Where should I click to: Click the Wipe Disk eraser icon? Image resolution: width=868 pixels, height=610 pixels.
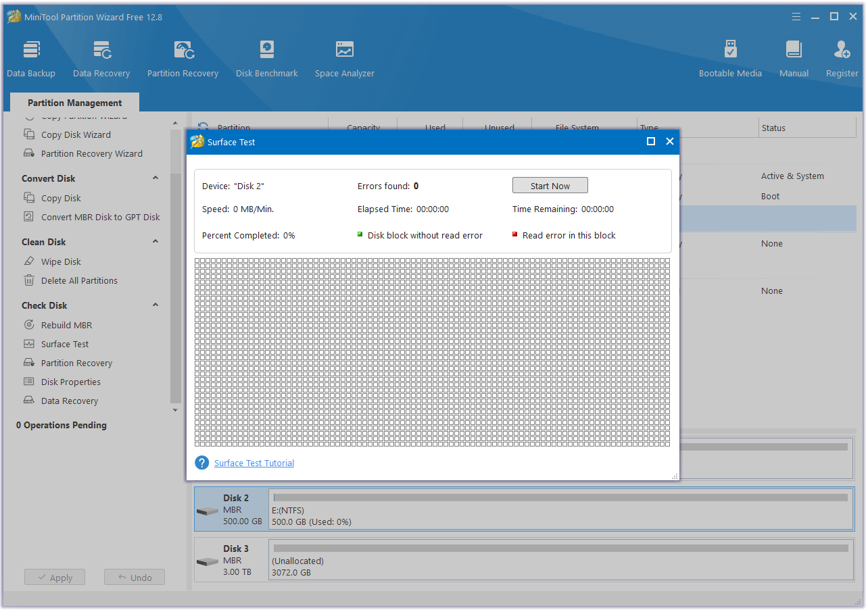29,261
